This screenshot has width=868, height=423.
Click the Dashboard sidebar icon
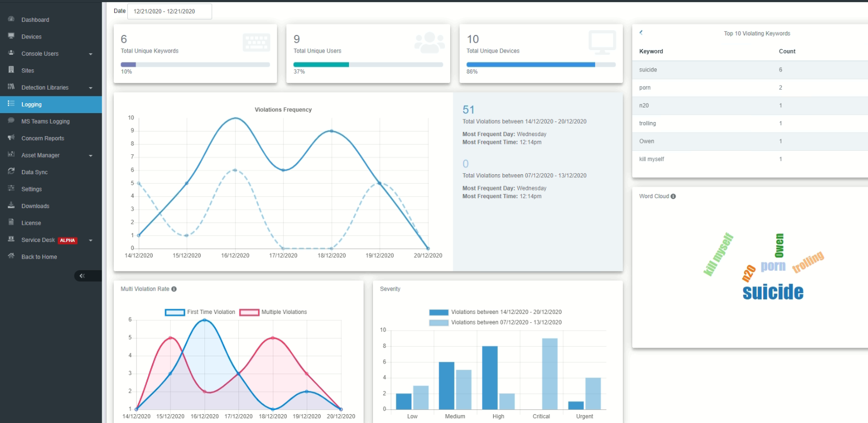click(x=11, y=19)
